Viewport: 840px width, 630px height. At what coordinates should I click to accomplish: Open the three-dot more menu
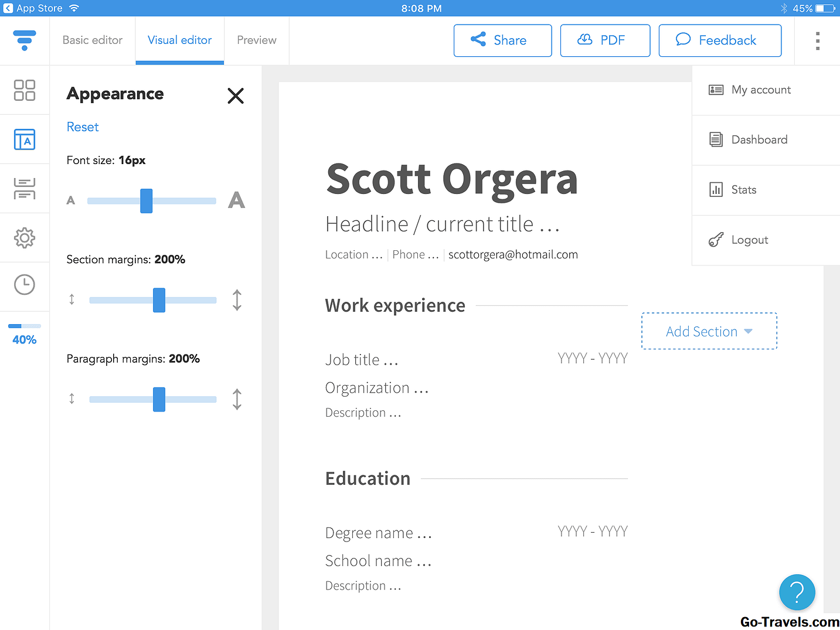pos(817,40)
